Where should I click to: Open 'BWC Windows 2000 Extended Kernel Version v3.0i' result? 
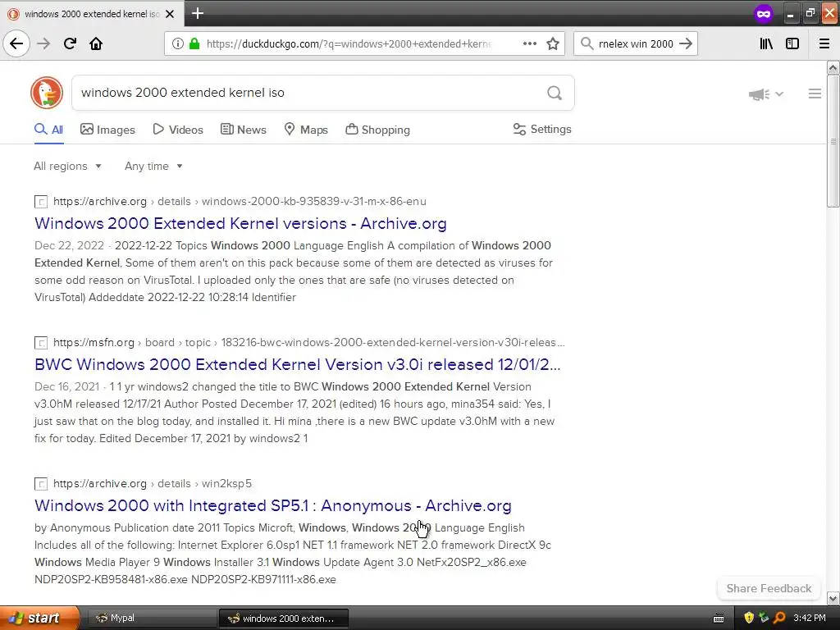[x=297, y=364]
